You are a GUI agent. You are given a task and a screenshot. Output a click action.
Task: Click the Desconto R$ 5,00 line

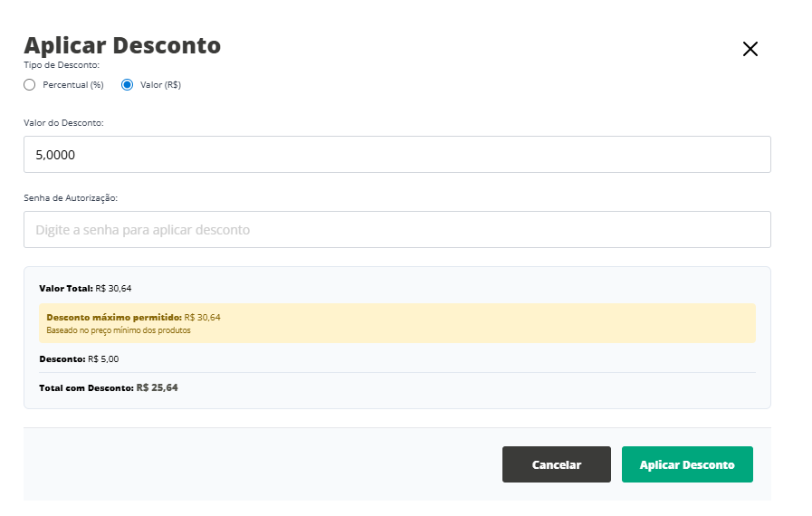(x=79, y=358)
